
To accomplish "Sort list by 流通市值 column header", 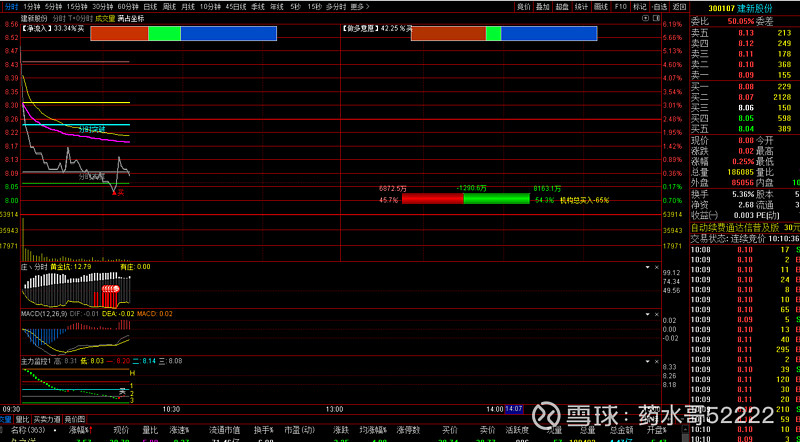I will point(222,429).
